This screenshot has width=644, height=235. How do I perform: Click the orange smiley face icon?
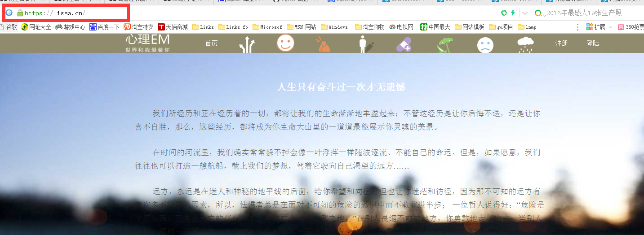(x=285, y=43)
